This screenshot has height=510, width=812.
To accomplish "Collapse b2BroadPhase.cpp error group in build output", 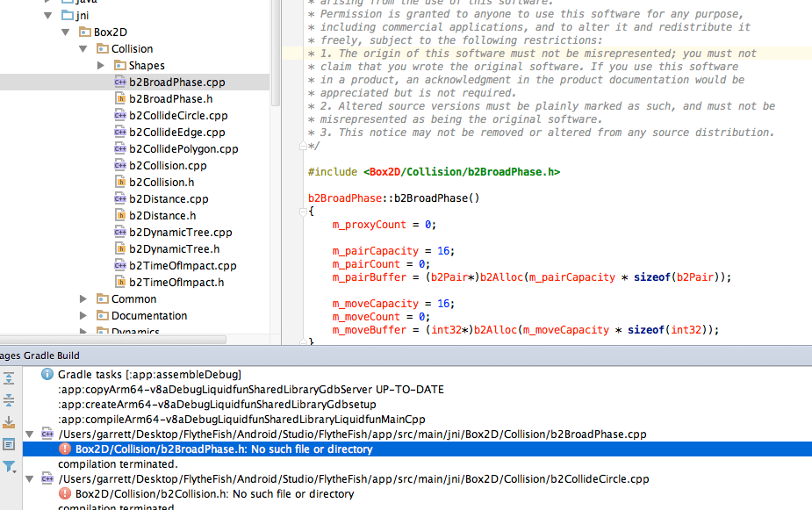I will click(x=30, y=434).
